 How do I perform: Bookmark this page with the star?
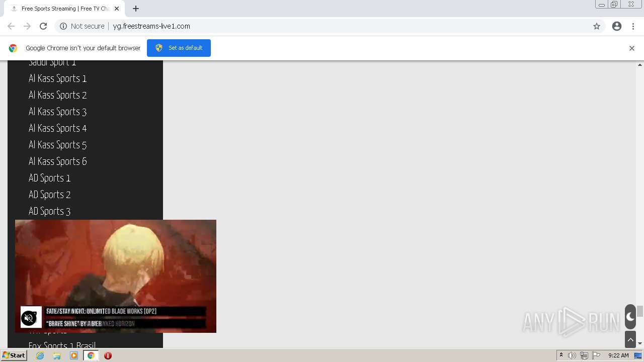click(x=597, y=26)
